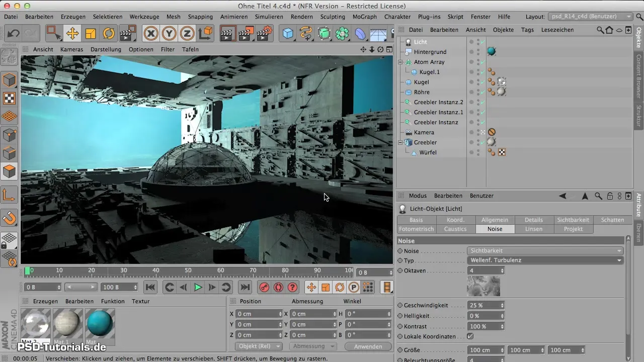This screenshot has width=644, height=362.
Task: Toggle Lokale Koordinaten checkbox
Action: [x=470, y=336]
